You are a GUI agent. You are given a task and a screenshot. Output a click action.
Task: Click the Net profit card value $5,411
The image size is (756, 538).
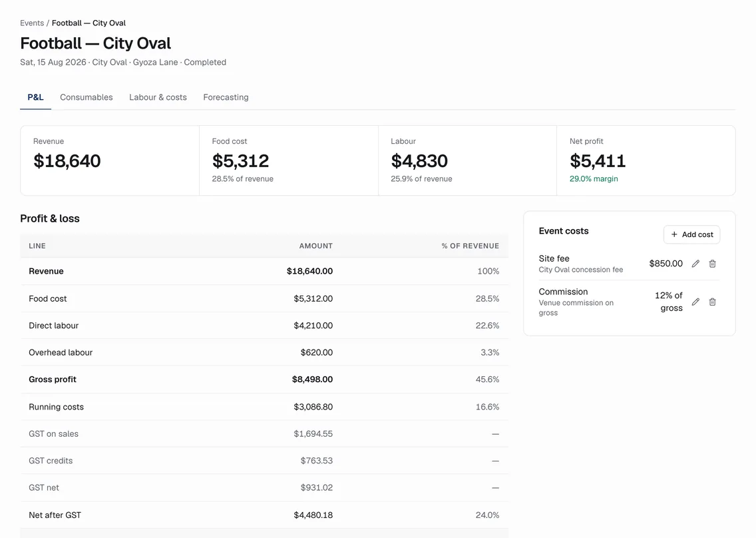598,160
